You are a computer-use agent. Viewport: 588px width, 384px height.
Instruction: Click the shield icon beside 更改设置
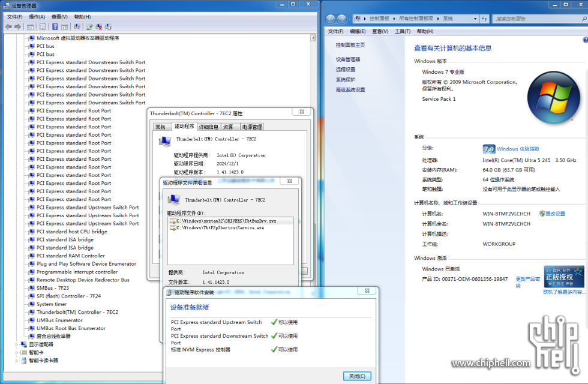pyautogui.click(x=542, y=214)
